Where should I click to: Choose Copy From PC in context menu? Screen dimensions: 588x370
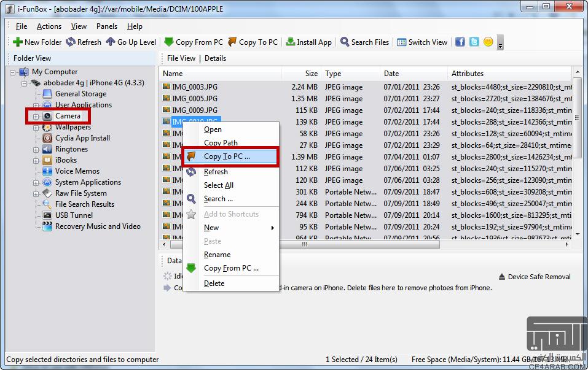pyautogui.click(x=230, y=268)
